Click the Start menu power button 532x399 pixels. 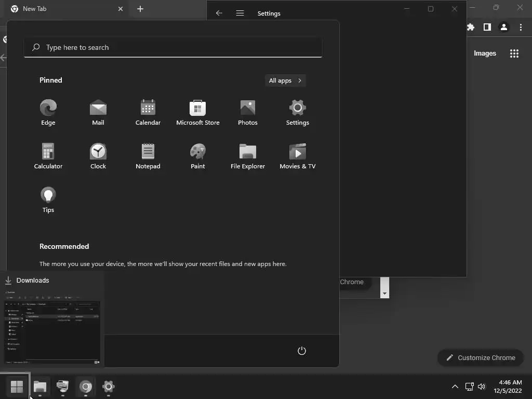tap(302, 351)
